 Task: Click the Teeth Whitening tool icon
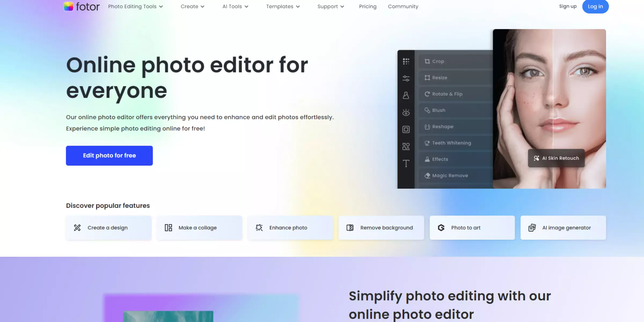[x=427, y=143]
